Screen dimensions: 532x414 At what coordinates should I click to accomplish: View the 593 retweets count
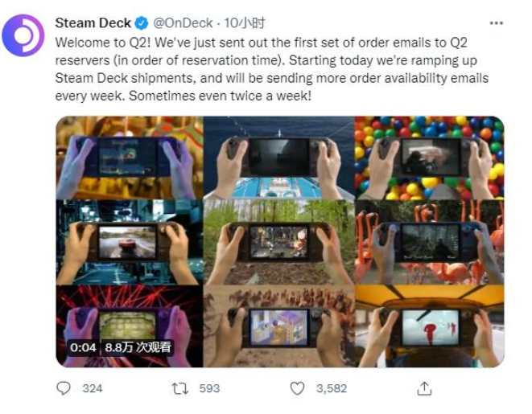point(209,388)
